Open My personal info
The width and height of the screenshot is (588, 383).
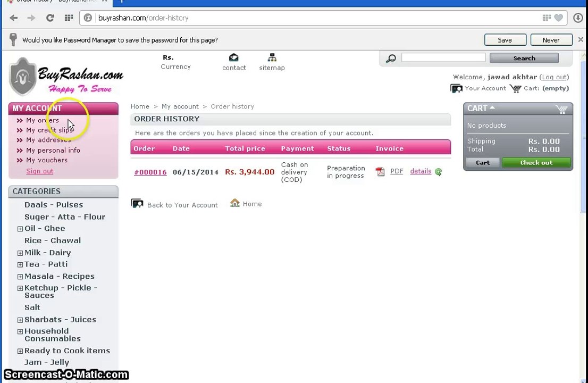[53, 150]
